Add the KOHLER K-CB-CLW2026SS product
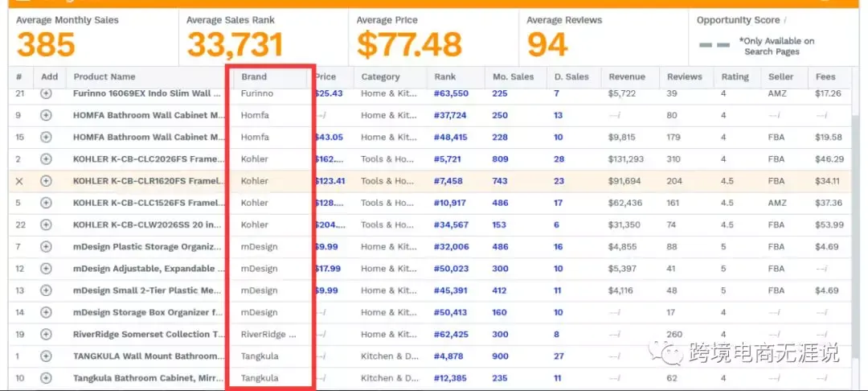The image size is (868, 391). 46,224
